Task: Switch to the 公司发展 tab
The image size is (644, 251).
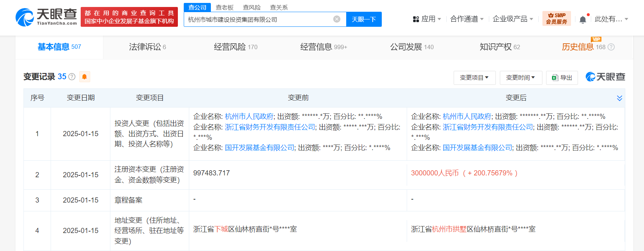Action: (412, 47)
